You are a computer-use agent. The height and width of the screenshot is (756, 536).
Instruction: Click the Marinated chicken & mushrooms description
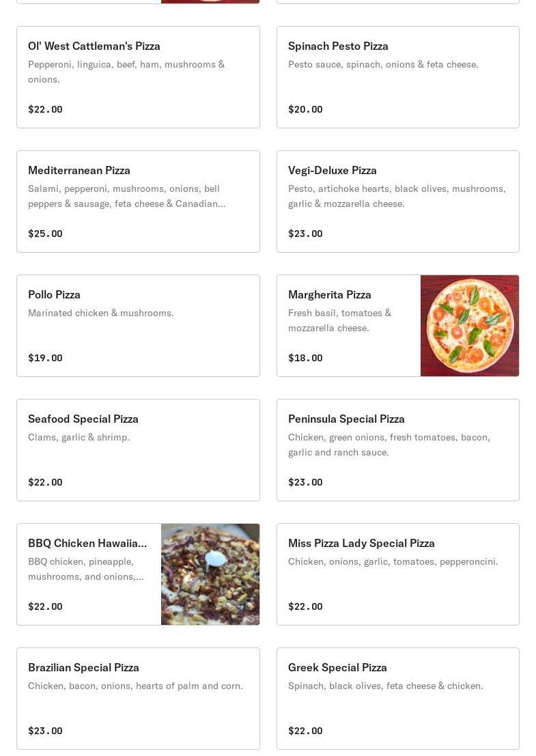pyautogui.click(x=101, y=313)
